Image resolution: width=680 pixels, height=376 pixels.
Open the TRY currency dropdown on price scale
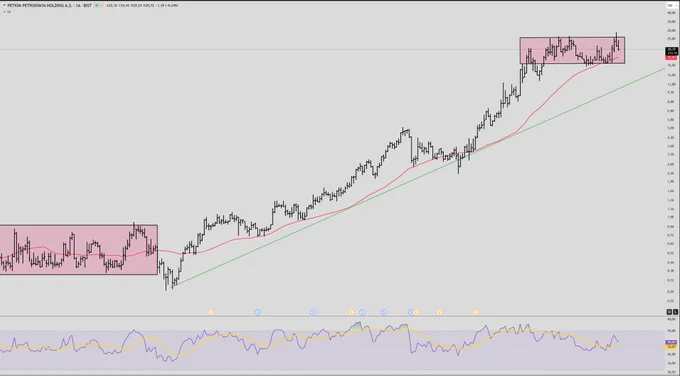[671, 5]
